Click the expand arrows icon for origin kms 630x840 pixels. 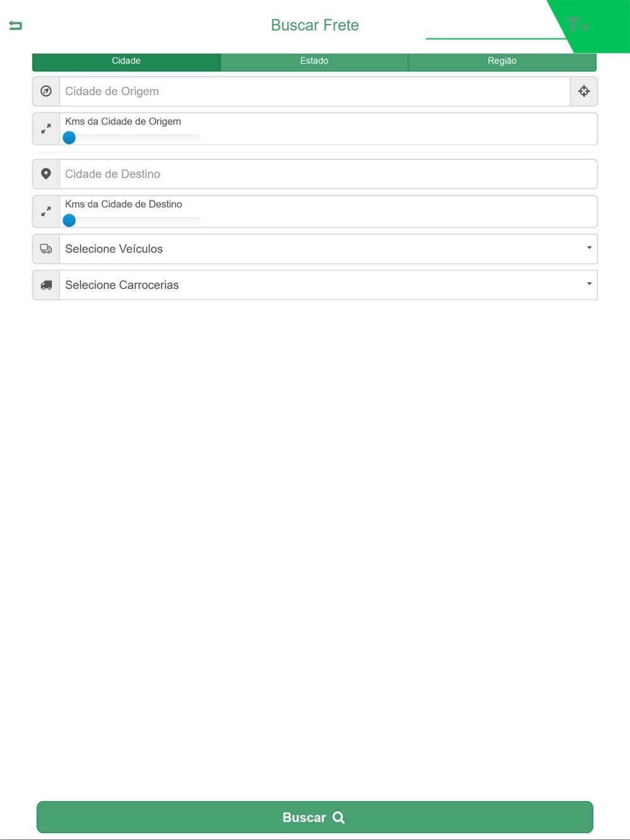[46, 129]
